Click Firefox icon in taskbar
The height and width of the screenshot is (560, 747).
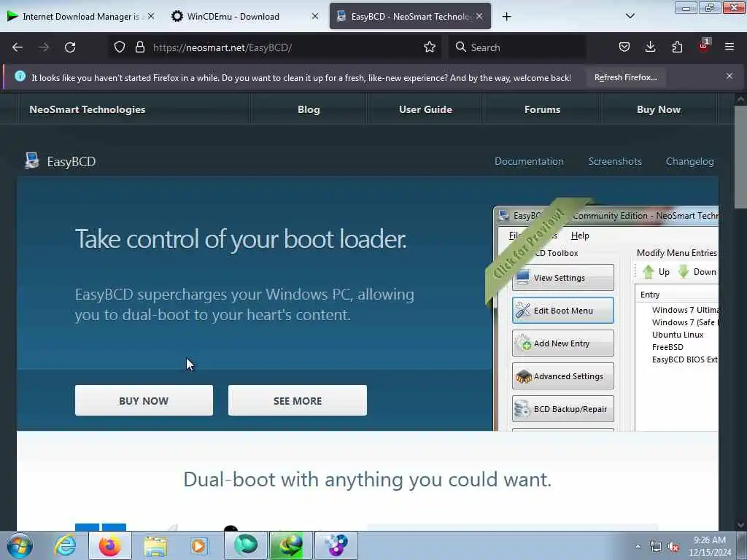click(x=109, y=545)
